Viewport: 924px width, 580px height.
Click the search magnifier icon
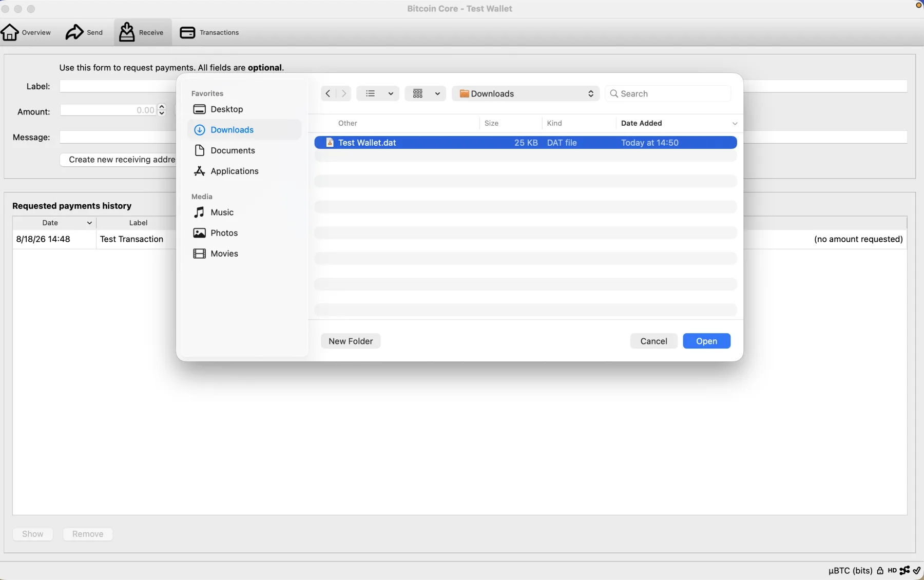click(614, 93)
